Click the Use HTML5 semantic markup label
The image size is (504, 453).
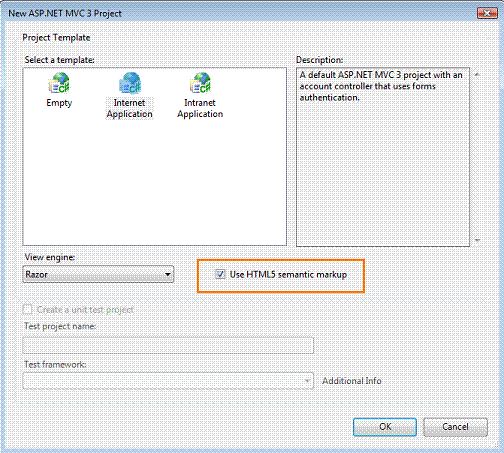click(288, 275)
